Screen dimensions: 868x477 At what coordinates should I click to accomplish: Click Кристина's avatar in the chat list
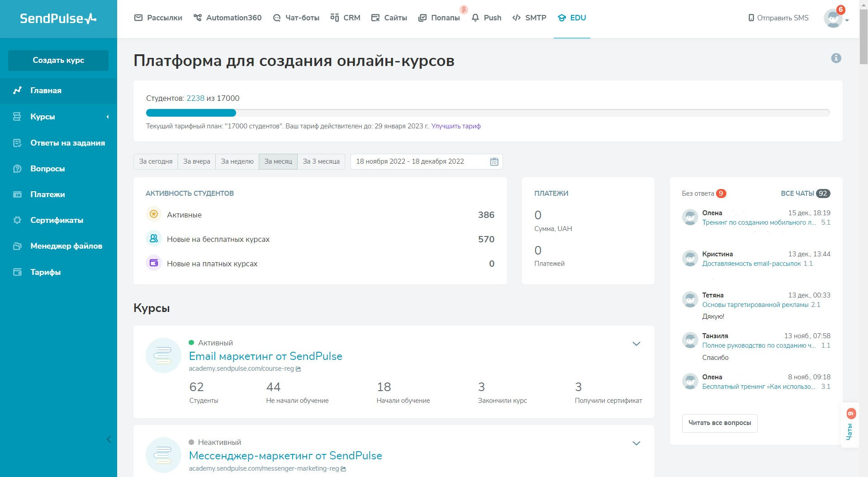690,259
